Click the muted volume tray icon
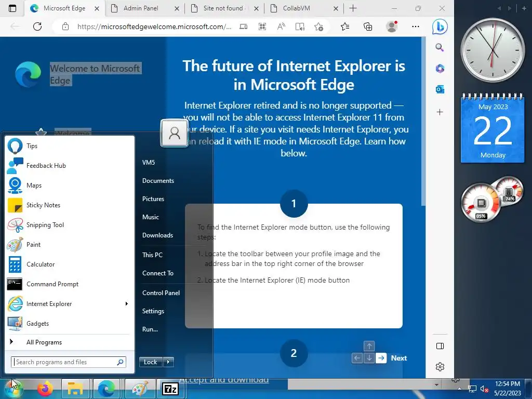The image size is (532, 399). 484,389
